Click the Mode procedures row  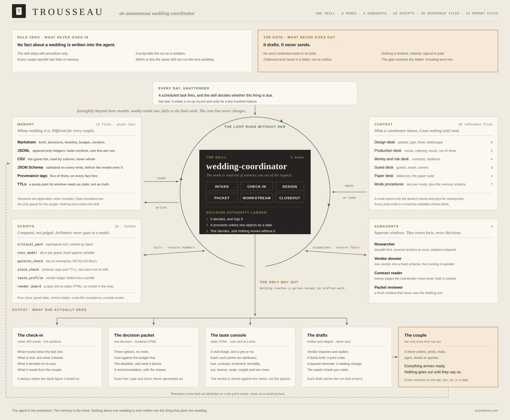tap(433, 184)
